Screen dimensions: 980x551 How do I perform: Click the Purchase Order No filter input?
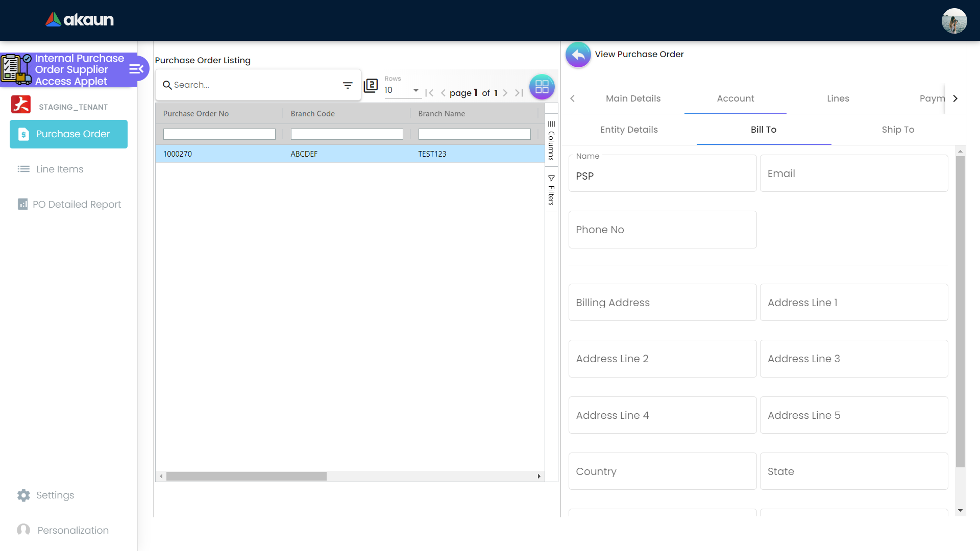click(x=219, y=134)
